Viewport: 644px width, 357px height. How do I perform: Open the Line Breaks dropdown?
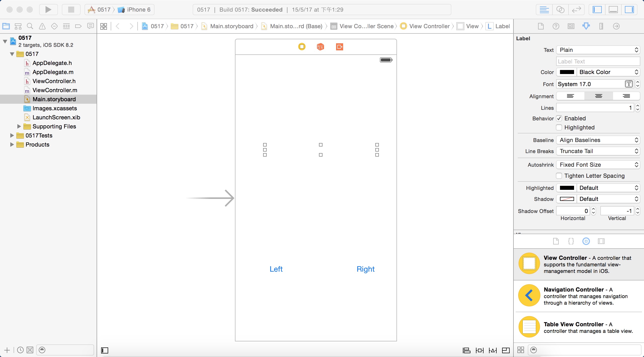point(598,151)
